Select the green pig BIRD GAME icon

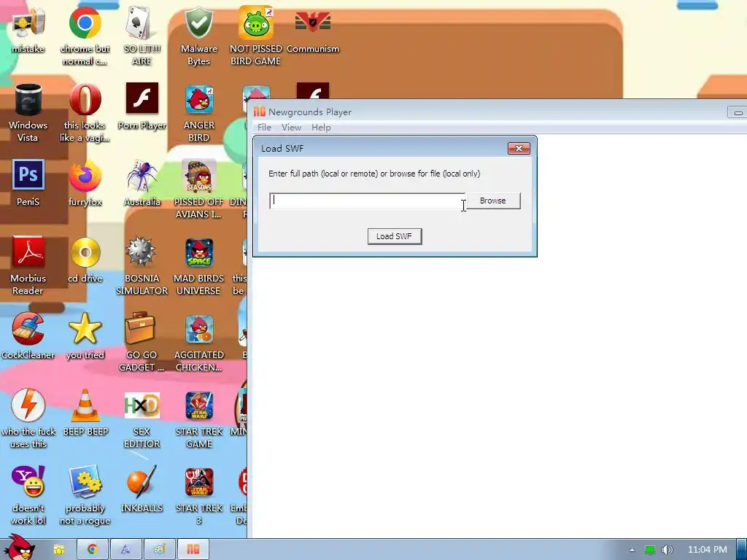pos(256,36)
